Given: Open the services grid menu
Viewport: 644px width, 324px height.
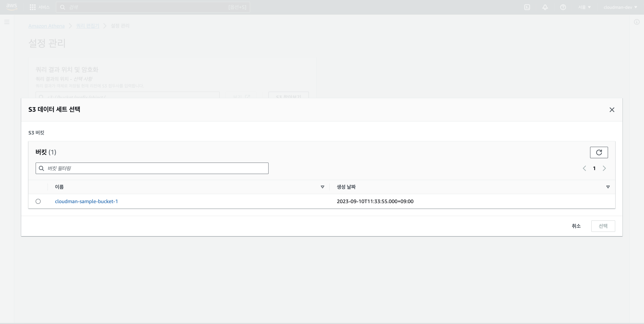Looking at the screenshot, I should pos(33,7).
